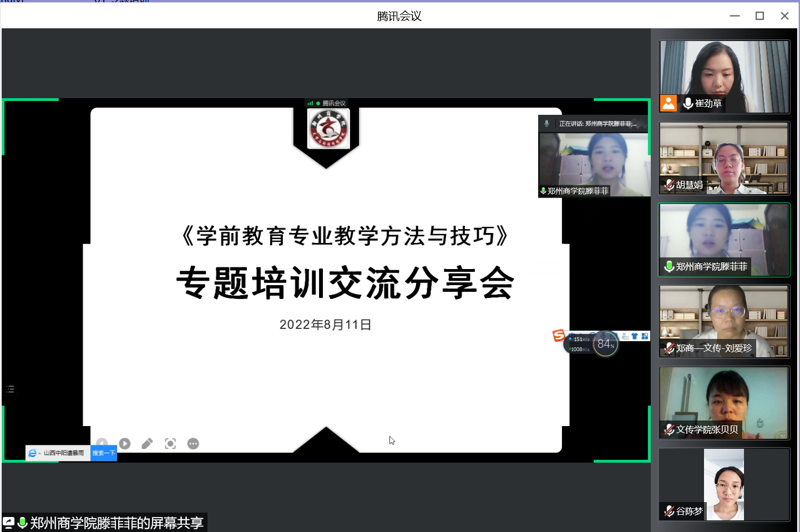
Task: Click the focus frame icon on slide toolbar
Action: coord(170,444)
